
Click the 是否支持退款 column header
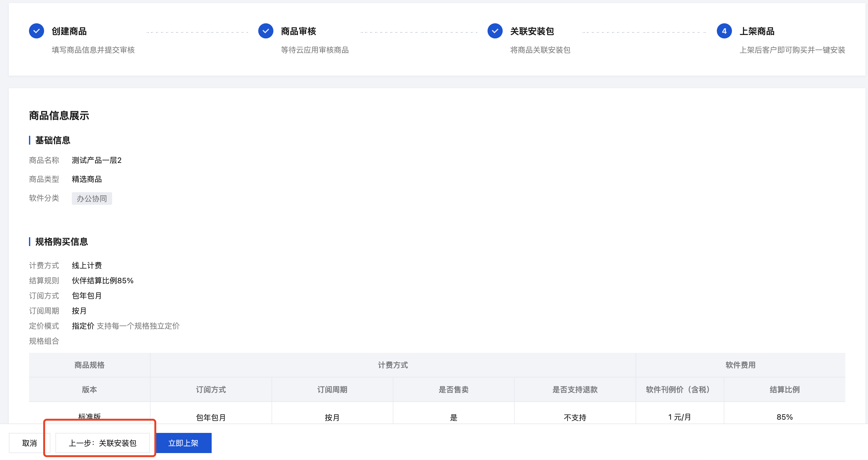tap(575, 389)
